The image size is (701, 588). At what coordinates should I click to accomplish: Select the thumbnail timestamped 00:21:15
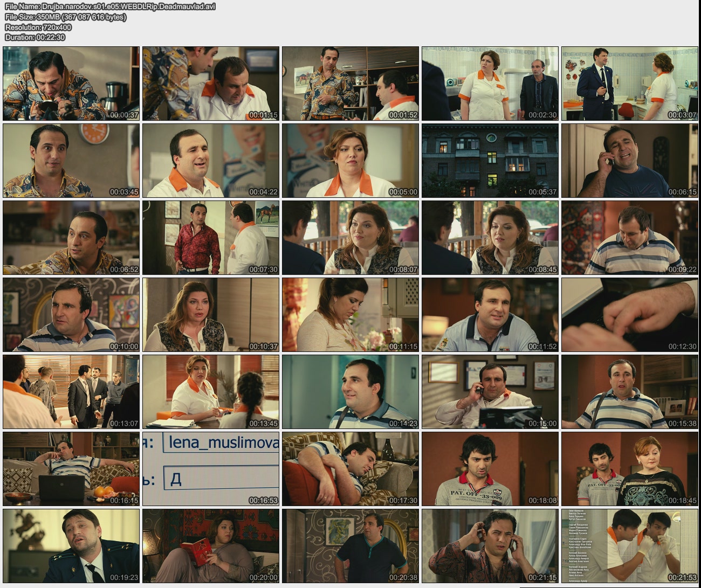[490, 546]
